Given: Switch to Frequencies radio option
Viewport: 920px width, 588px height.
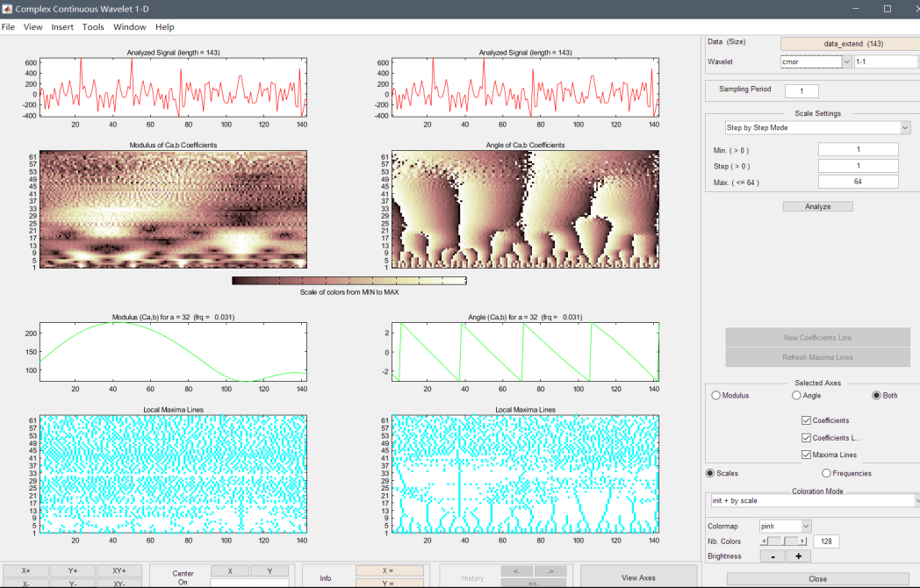Looking at the screenshot, I should [826, 474].
